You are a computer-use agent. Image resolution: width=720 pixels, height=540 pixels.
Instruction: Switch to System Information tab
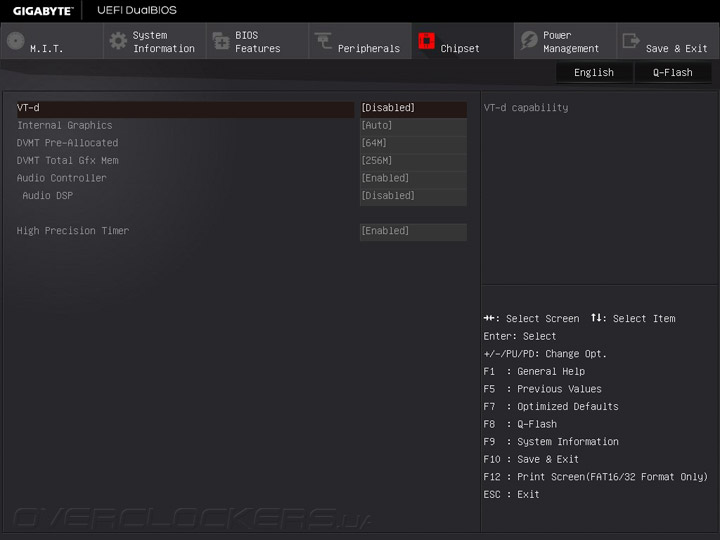(155, 41)
